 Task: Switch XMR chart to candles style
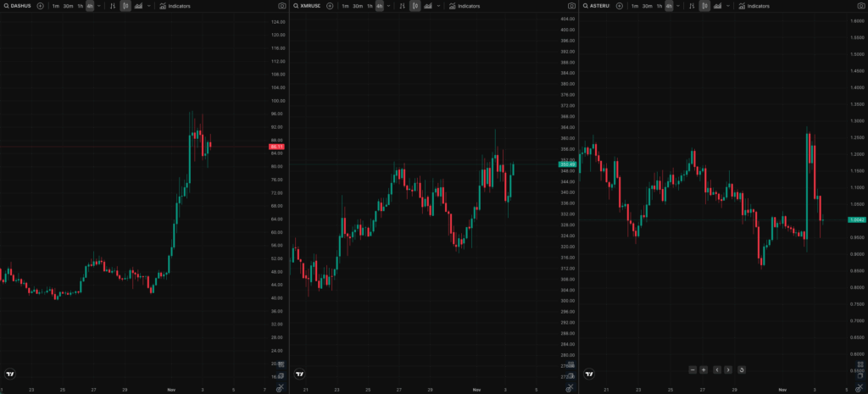[415, 6]
